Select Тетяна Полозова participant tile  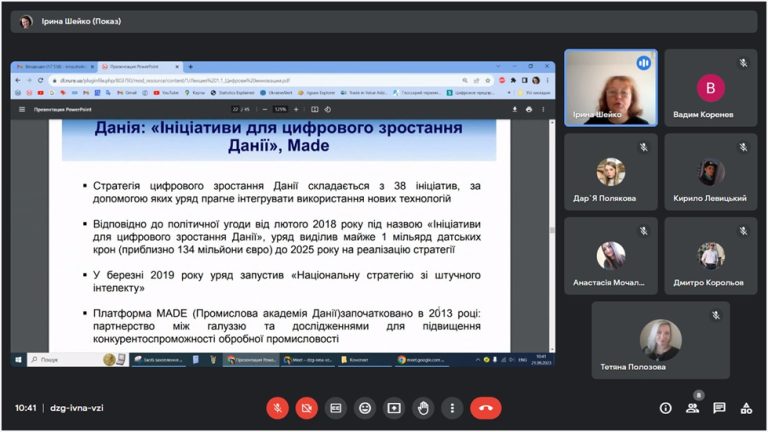pyautogui.click(x=661, y=340)
